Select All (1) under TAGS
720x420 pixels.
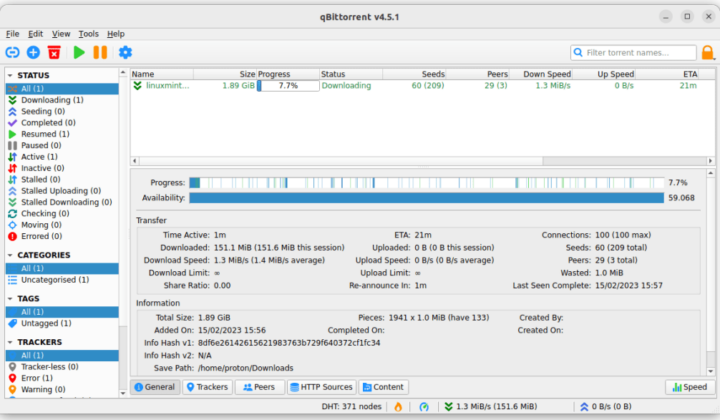[62, 312]
